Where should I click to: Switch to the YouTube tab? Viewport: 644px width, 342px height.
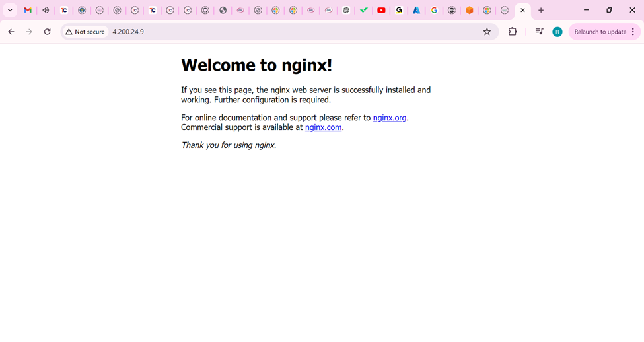click(381, 11)
